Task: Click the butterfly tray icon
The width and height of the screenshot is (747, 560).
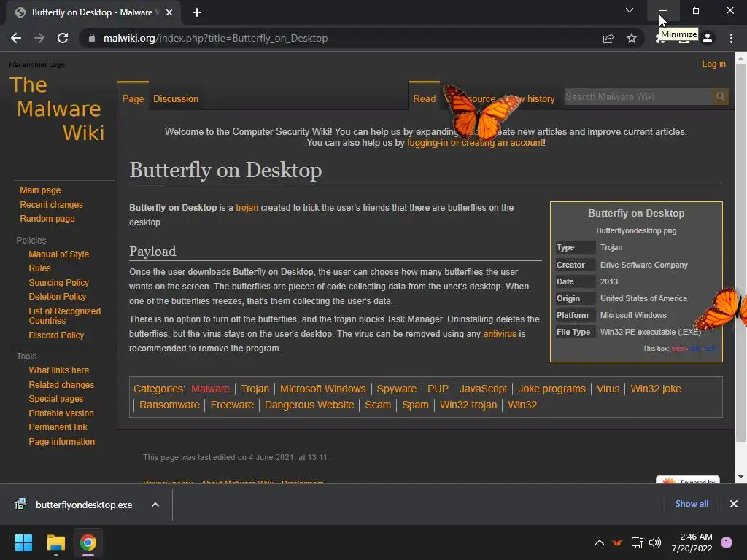Action: tap(617, 542)
